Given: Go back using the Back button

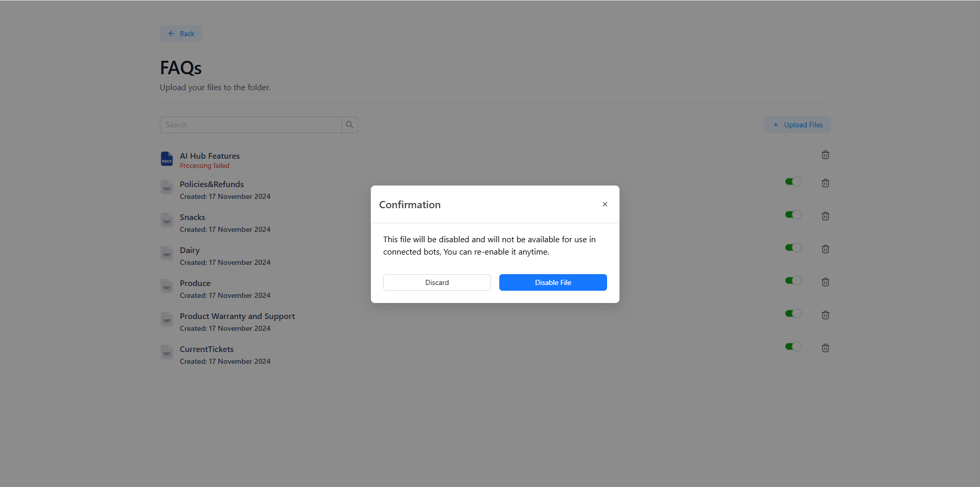Looking at the screenshot, I should [x=181, y=33].
